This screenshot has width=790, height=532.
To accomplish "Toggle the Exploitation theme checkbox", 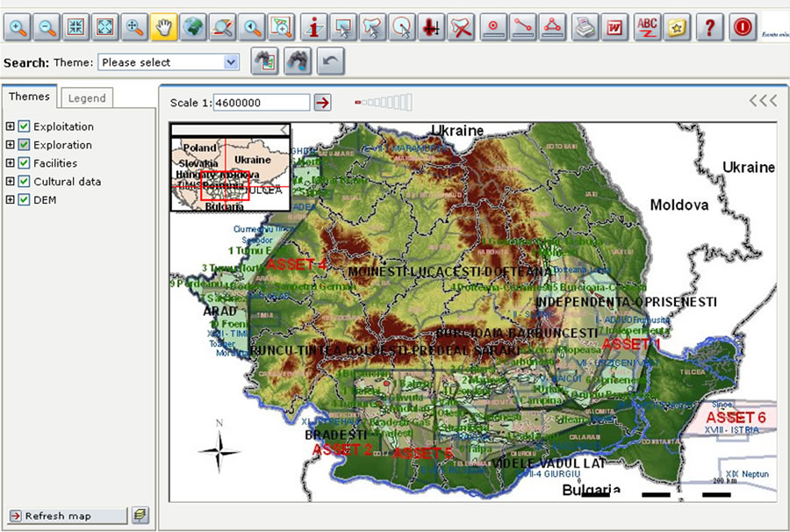I will click(x=24, y=126).
